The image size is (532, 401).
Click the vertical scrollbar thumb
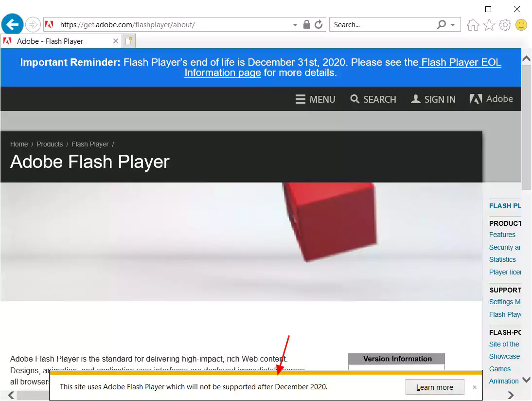point(526,128)
